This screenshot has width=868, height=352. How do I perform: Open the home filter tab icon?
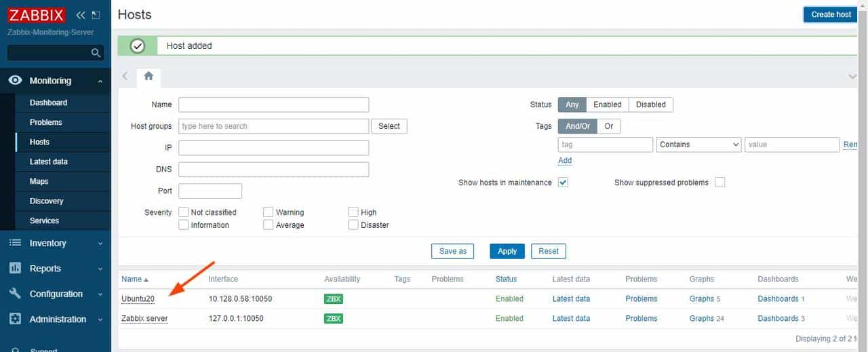click(x=149, y=77)
